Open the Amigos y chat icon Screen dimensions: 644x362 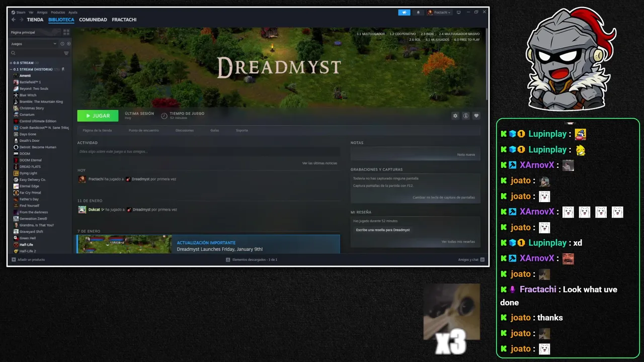click(x=482, y=259)
